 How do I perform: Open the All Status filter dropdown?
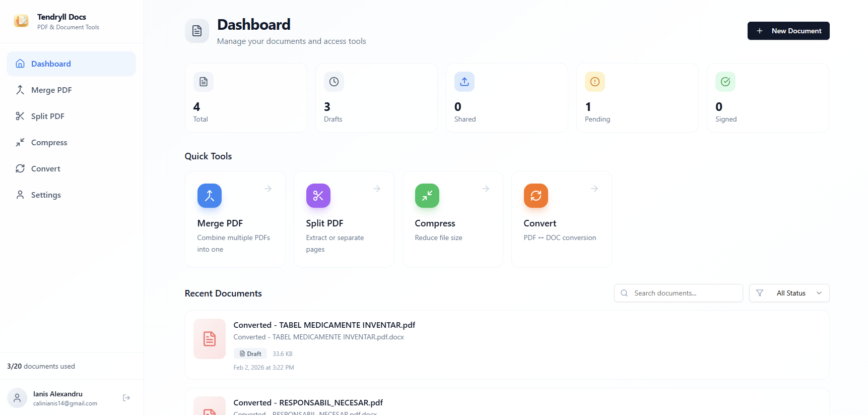coord(789,293)
